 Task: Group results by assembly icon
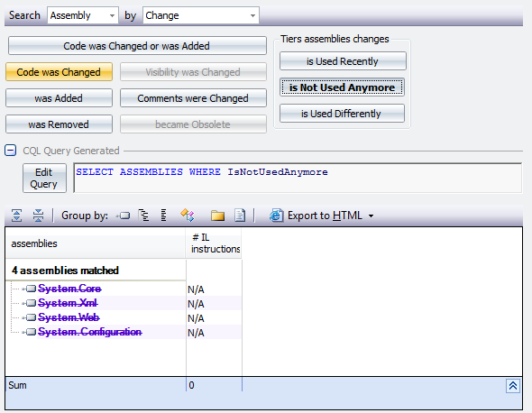(123, 216)
